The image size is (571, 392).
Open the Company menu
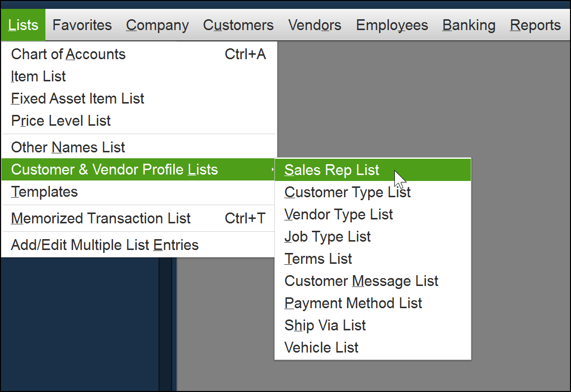click(157, 25)
